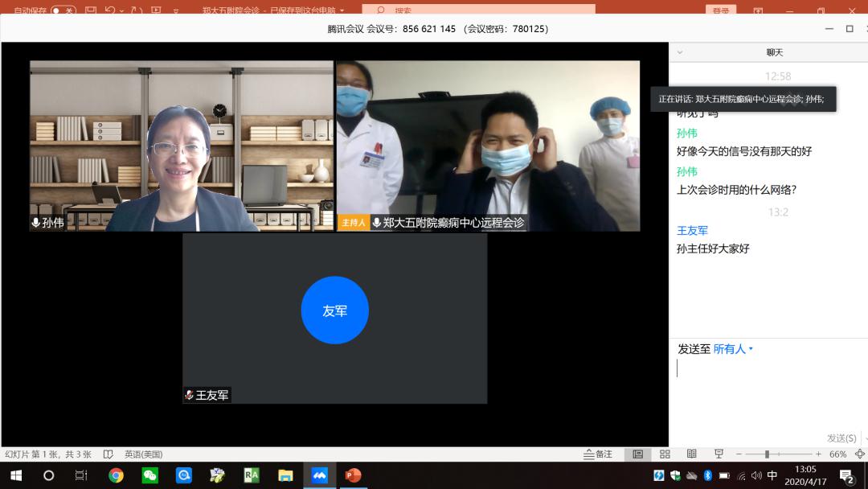Screen dimensions: 868x489
Task: Start the slideshow from the status bar icon
Action: tap(718, 454)
